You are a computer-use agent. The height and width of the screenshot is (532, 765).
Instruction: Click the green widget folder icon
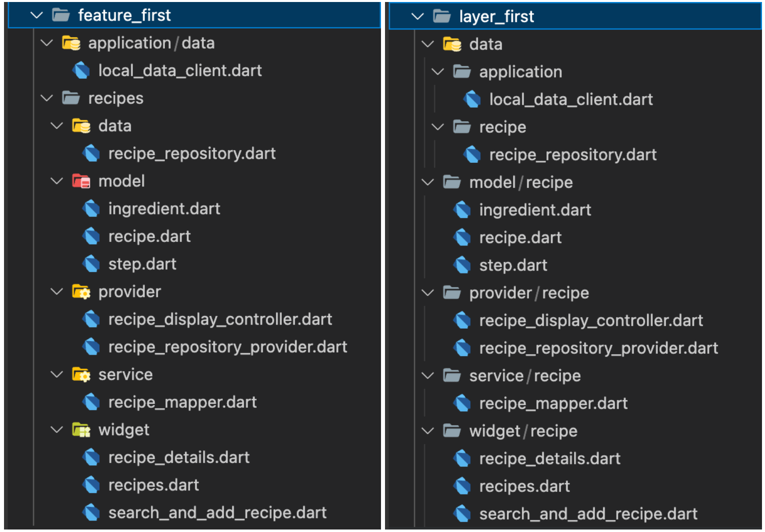pyautogui.click(x=82, y=429)
